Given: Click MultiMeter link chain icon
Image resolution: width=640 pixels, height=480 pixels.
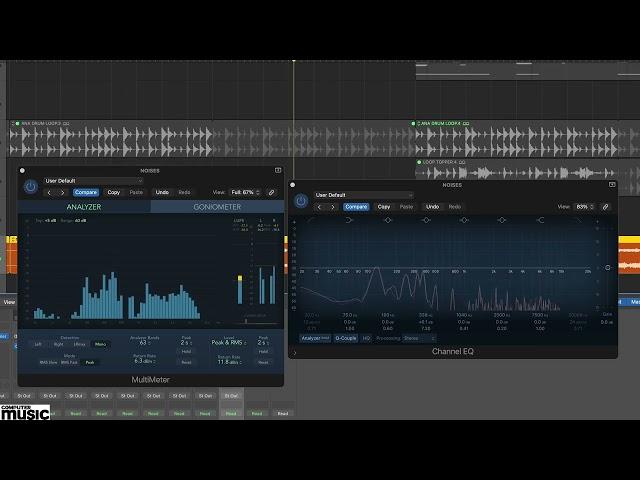Looking at the screenshot, I should click(x=271, y=192).
